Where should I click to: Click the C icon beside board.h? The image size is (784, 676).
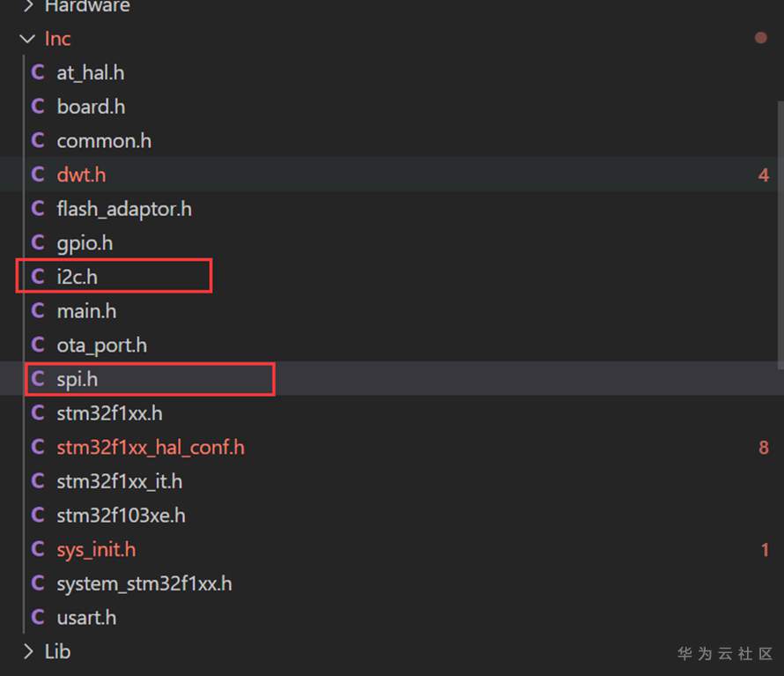pyautogui.click(x=38, y=107)
